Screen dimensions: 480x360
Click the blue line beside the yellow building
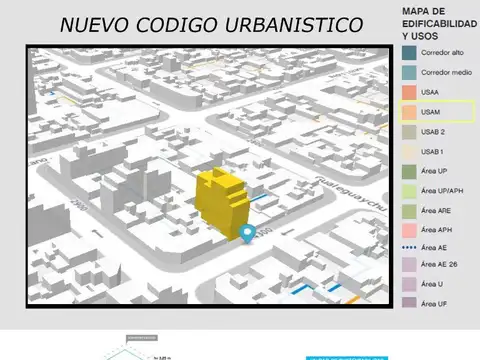[258, 198]
